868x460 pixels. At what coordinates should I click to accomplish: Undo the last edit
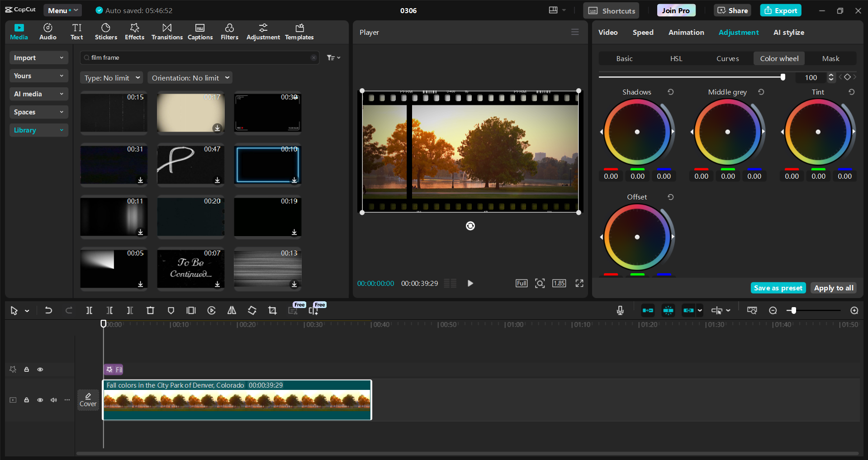48,310
